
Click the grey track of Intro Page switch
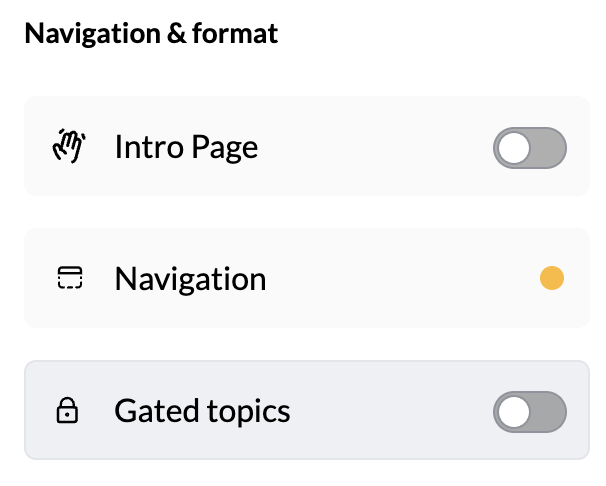click(x=548, y=148)
